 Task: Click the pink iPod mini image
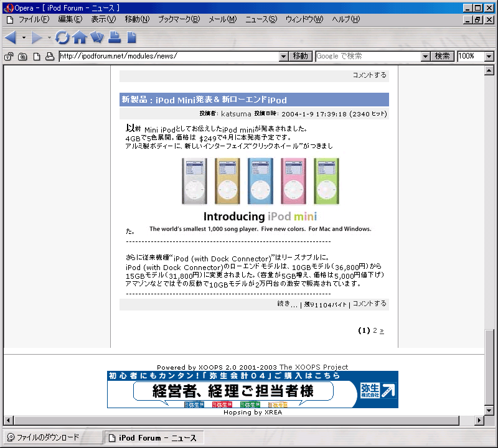tap(293, 181)
